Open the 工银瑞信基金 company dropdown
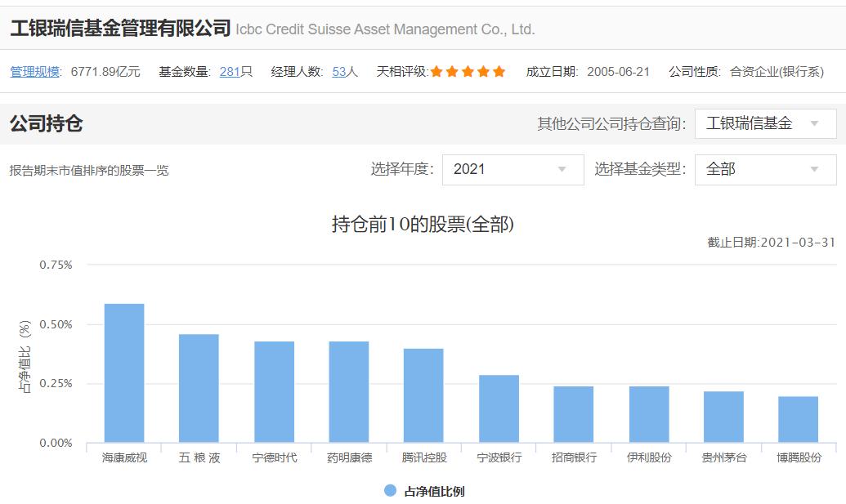Screen dimensions: 846x504 pos(765,123)
